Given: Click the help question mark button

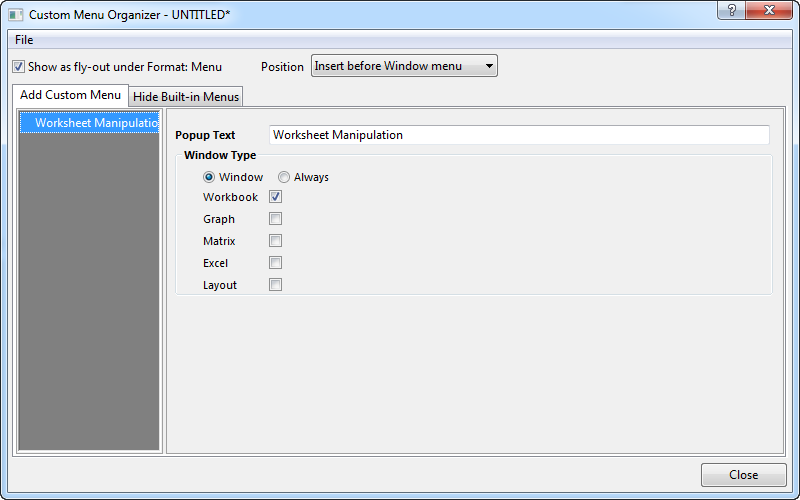Looking at the screenshot, I should (733, 10).
